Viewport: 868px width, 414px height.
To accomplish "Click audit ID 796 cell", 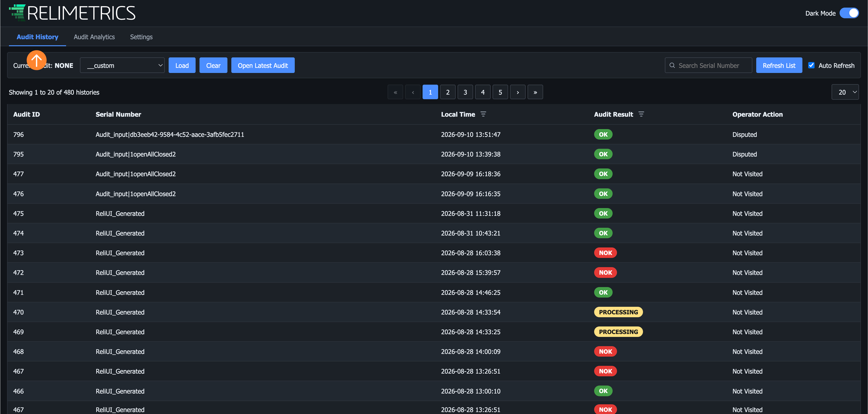I will point(19,135).
